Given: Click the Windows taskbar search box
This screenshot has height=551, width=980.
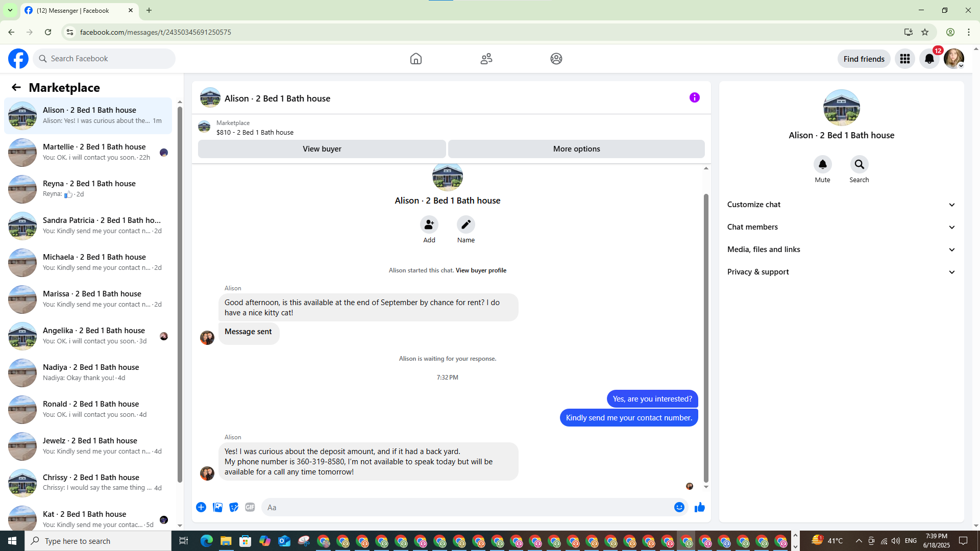Looking at the screenshot, I should (x=98, y=541).
